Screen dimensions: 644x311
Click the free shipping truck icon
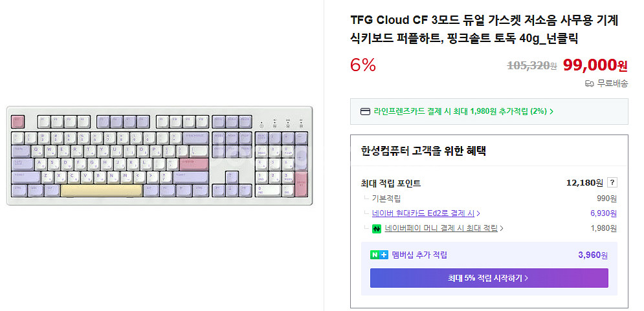[590, 83]
